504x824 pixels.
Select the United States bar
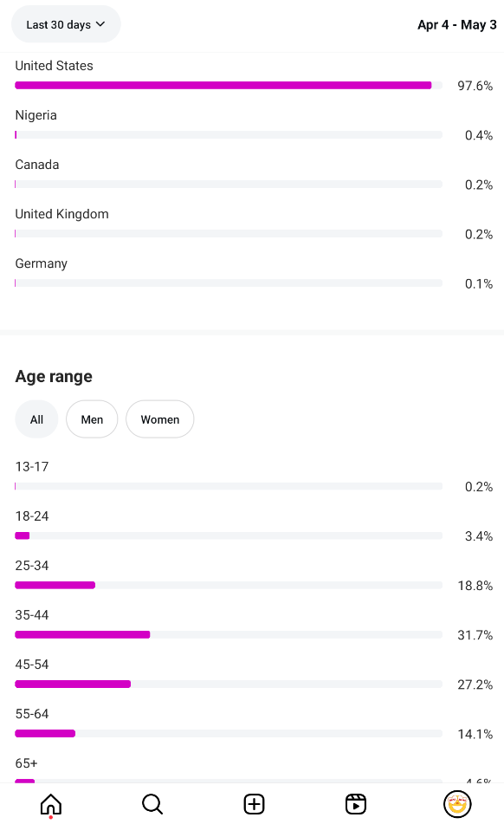[x=229, y=85]
